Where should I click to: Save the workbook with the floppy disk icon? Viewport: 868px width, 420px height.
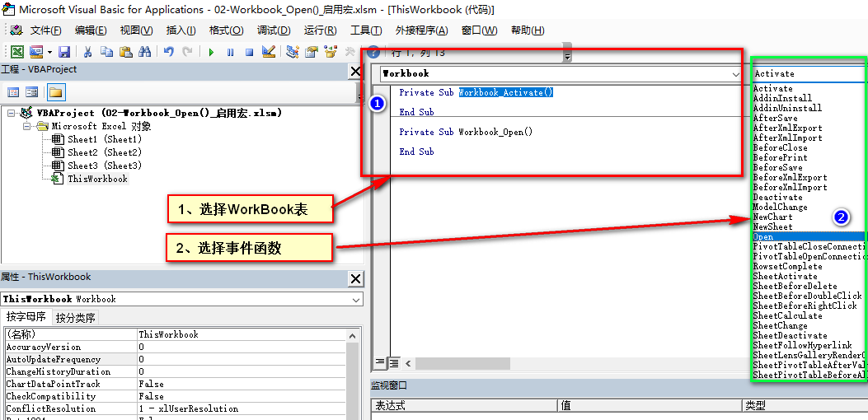[64, 52]
